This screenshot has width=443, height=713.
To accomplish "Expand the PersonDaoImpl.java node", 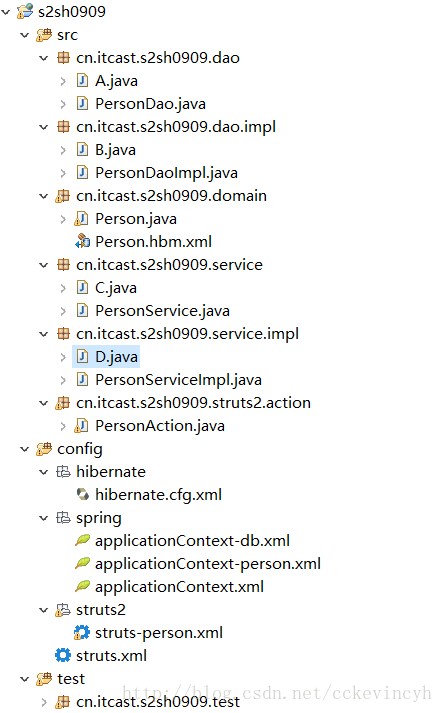I will 63,173.
